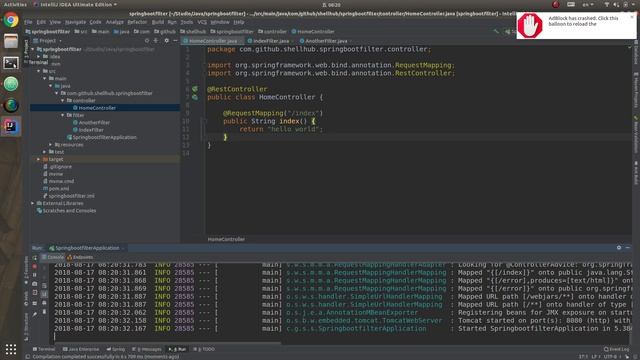Open the Files app in the dock
This screenshot has width=640, height=360.
click(x=11, y=41)
